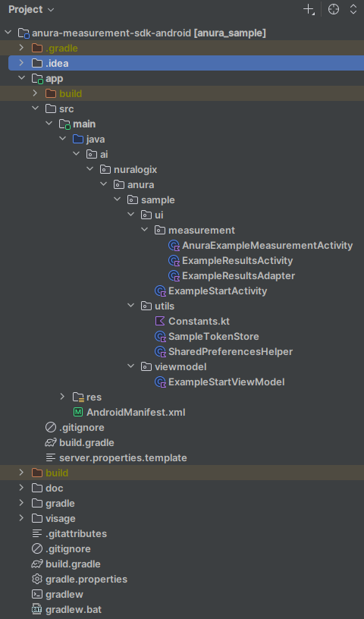Screen dimensions: 364x619
Task: Click the SampleTokenStore class icon
Action: pyautogui.click(x=160, y=337)
